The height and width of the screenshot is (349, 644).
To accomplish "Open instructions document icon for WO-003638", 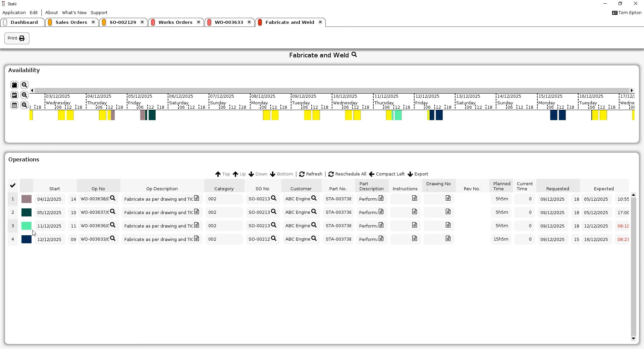I will (415, 198).
